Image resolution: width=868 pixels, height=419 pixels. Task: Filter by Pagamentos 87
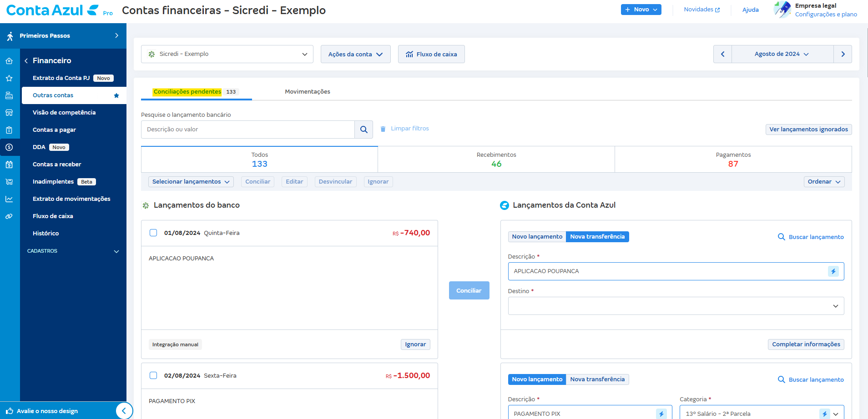click(x=733, y=160)
